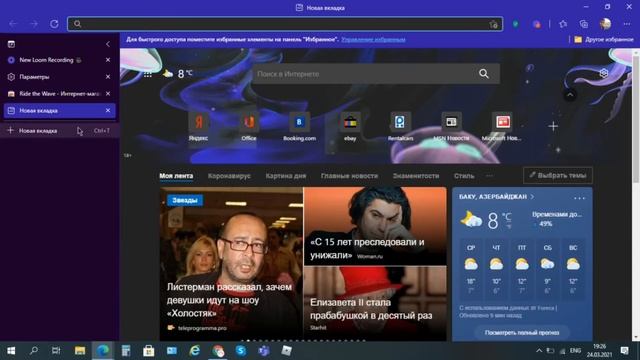Add page to favorites star in address bar
Viewport: 640px width, 360px height.
tap(493, 24)
